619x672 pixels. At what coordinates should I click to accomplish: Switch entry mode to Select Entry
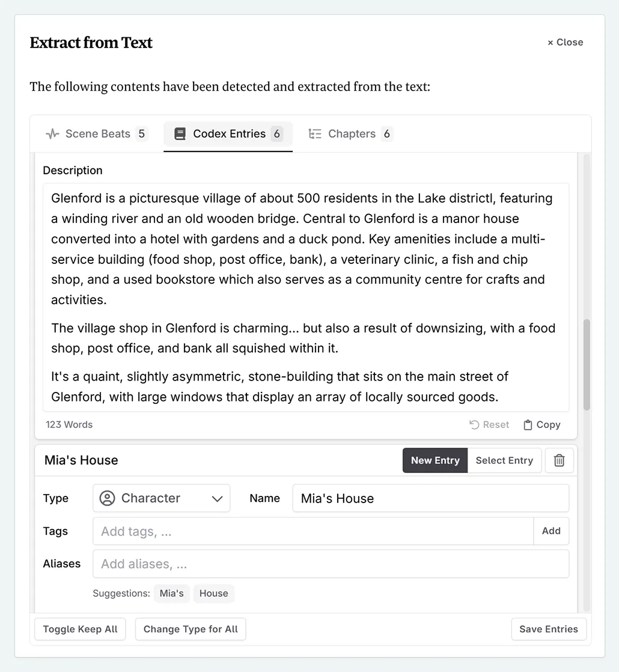tap(504, 460)
